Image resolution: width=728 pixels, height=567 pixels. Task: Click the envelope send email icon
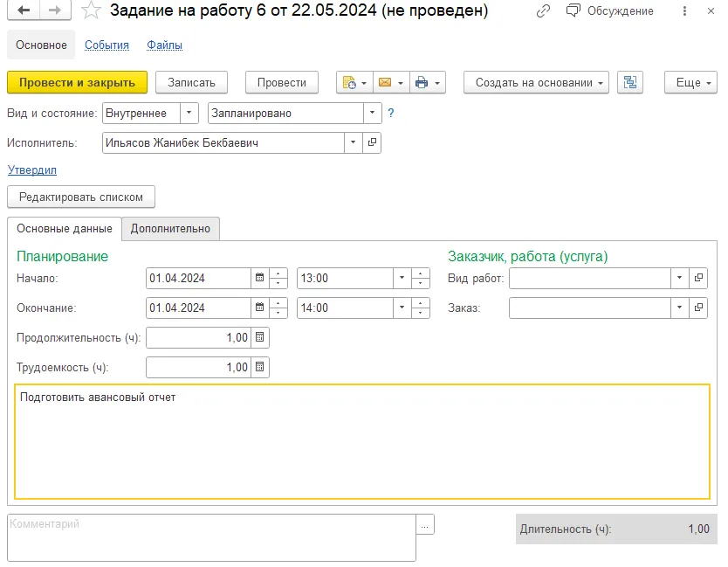click(391, 83)
